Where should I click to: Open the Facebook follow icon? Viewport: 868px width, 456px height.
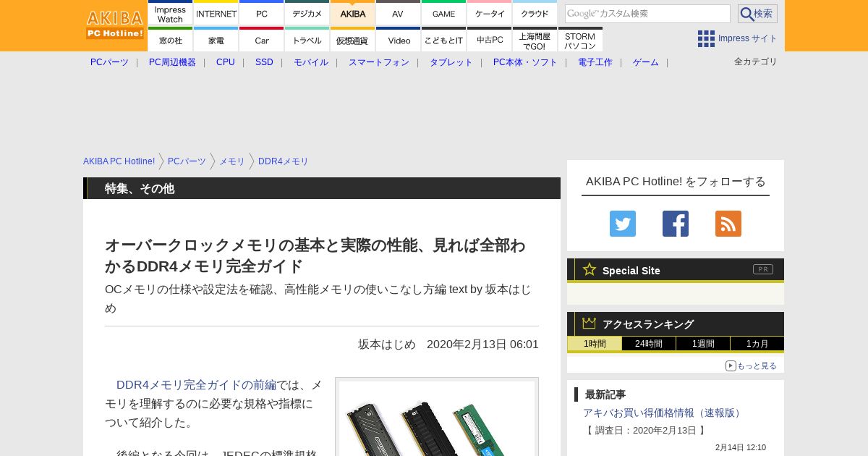click(676, 224)
